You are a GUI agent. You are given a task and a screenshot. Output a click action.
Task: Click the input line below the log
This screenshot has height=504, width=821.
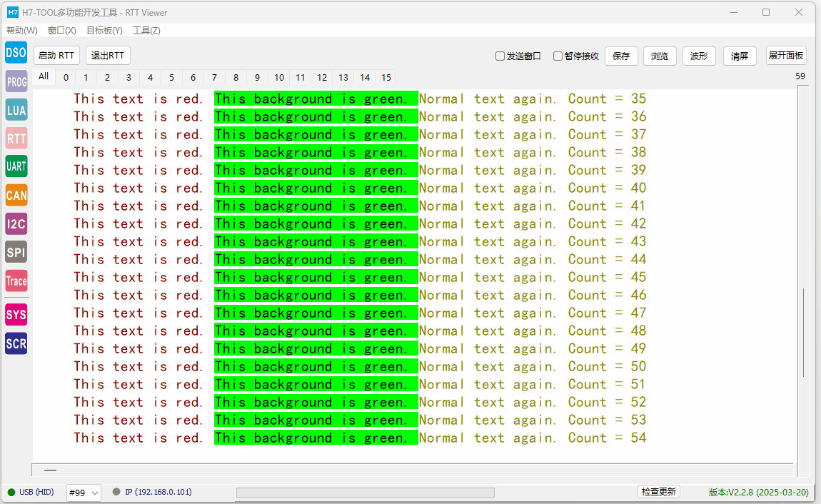coord(413,470)
